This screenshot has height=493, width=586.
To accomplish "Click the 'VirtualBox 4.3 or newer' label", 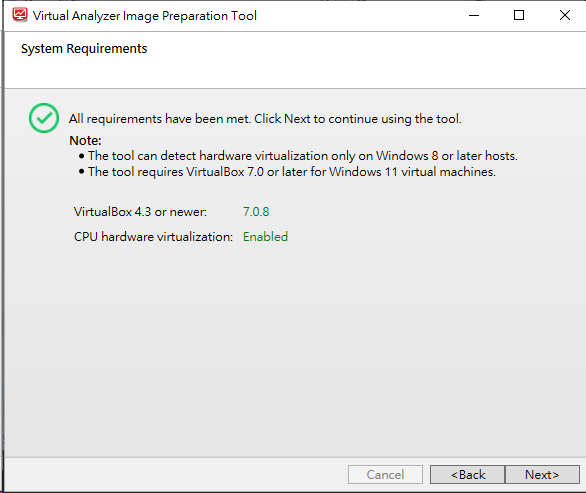I will (x=140, y=212).
